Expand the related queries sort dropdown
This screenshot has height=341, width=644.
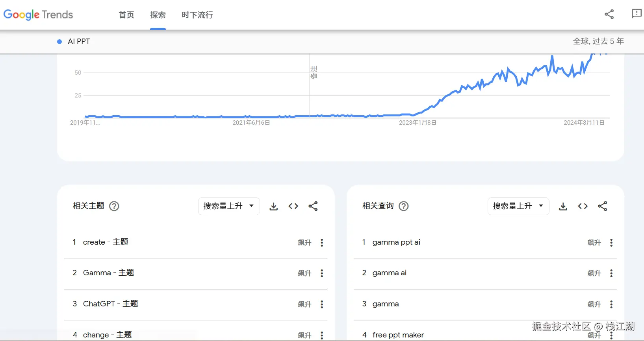(518, 206)
